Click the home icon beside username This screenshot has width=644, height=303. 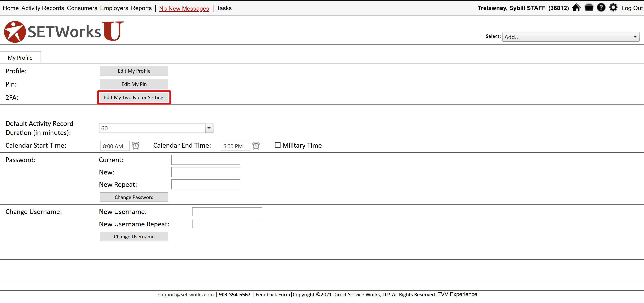(576, 8)
